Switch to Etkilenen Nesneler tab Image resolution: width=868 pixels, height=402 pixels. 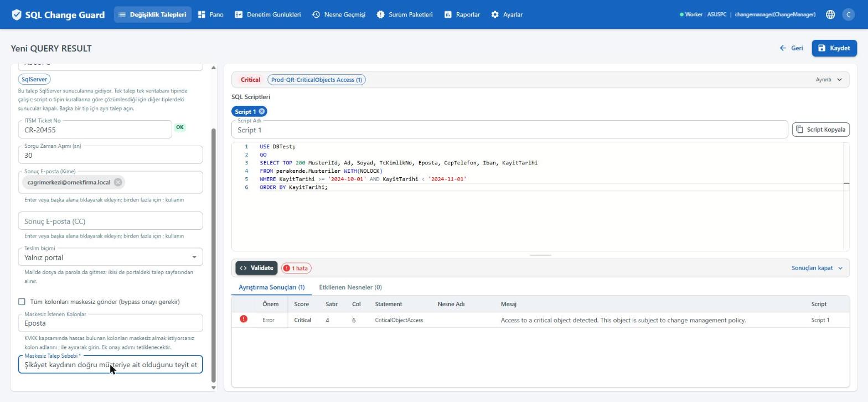(x=350, y=287)
